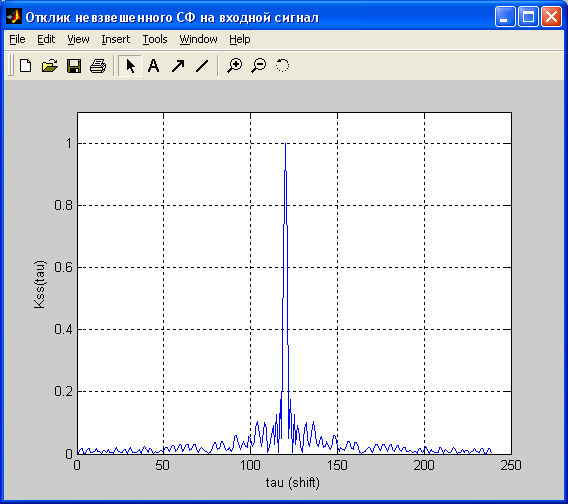Select the Insert Arrow tool
Viewport: 568px width, 504px height.
[x=178, y=66]
